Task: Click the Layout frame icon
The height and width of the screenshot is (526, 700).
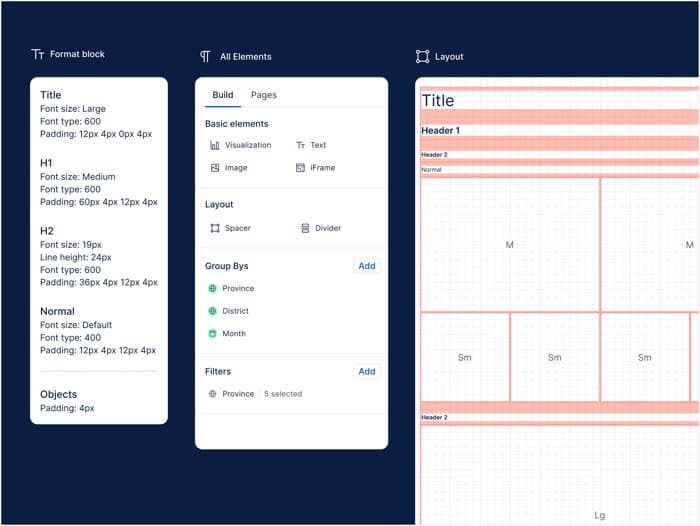Action: [422, 57]
